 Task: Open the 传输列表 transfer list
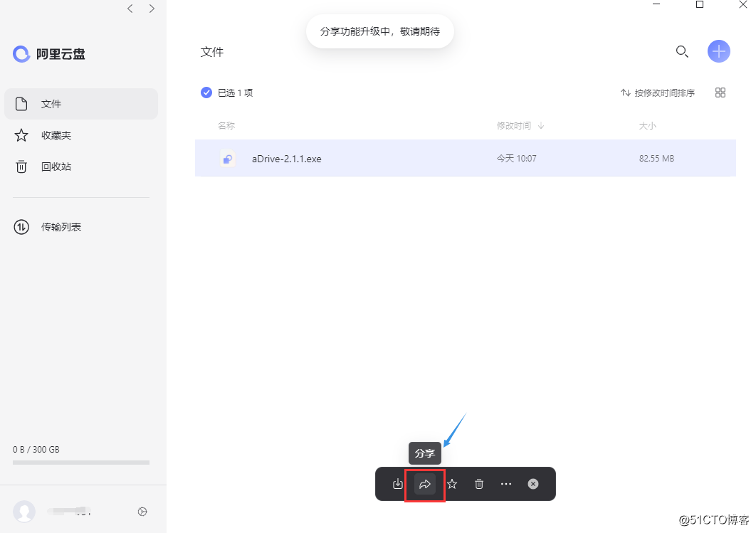81,227
